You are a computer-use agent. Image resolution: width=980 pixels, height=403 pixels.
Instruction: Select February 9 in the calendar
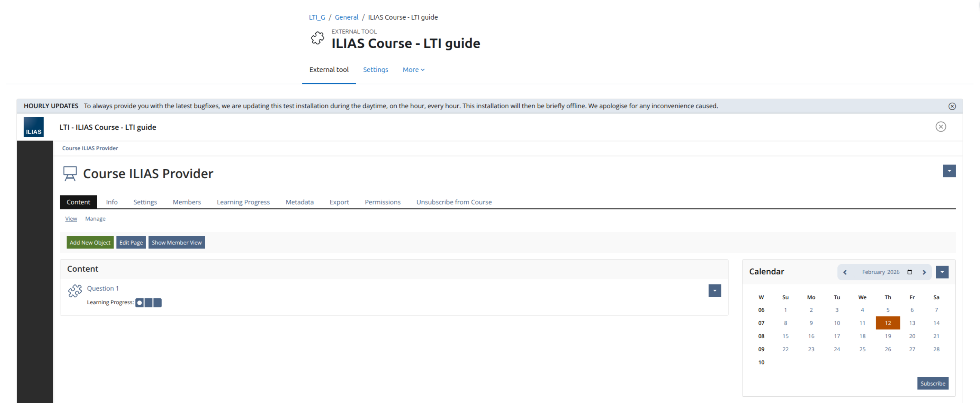point(812,323)
